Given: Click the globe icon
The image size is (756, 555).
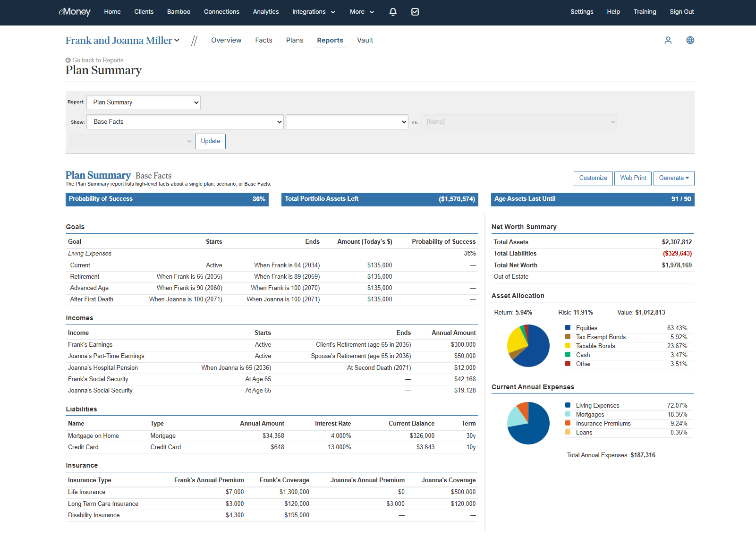Looking at the screenshot, I should (690, 40).
